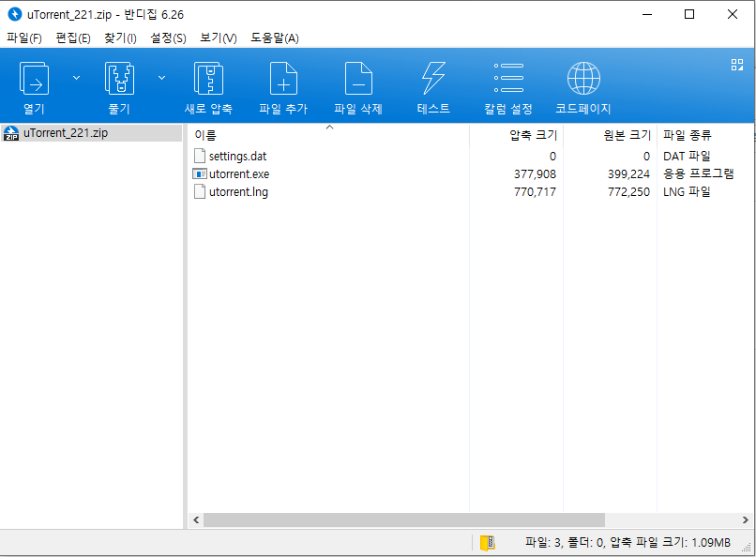The height and width of the screenshot is (557, 756).
Task: Sort by the 파일 종류 column header
Action: tap(705, 135)
